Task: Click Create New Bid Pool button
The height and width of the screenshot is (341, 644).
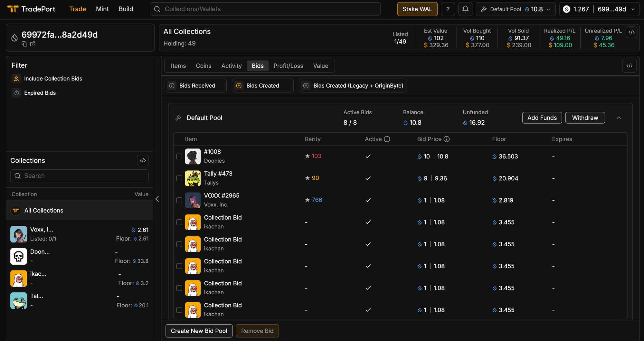Action: (199, 331)
